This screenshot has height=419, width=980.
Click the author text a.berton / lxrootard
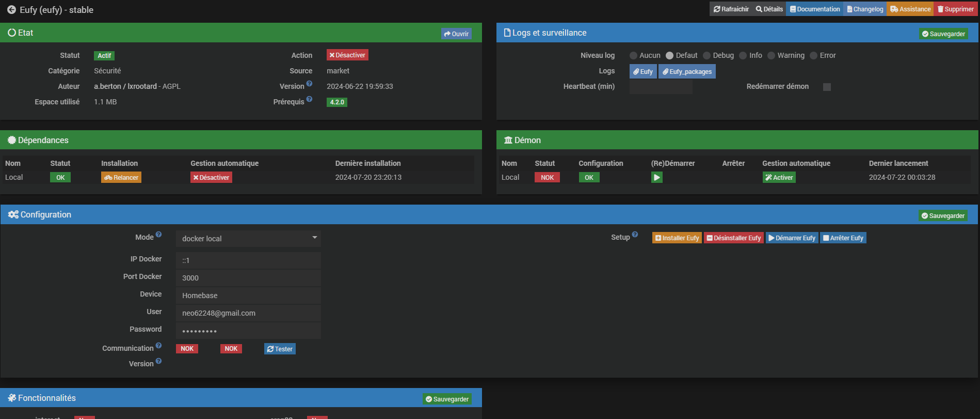point(125,86)
